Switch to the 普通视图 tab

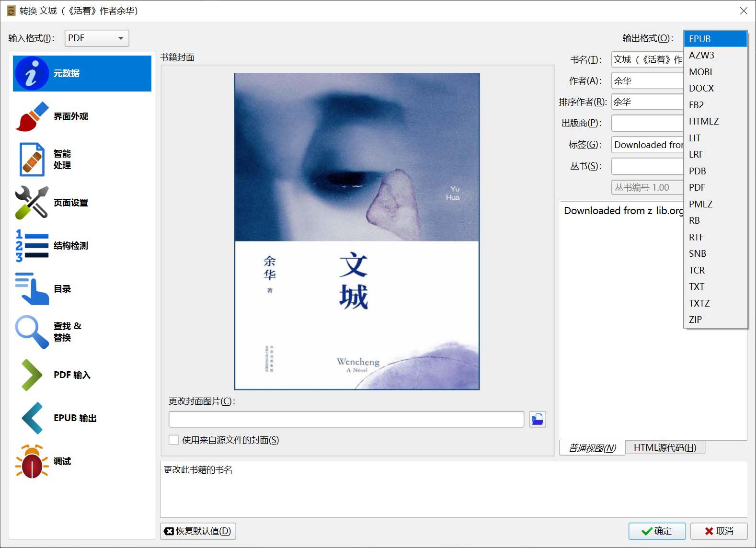tap(592, 448)
